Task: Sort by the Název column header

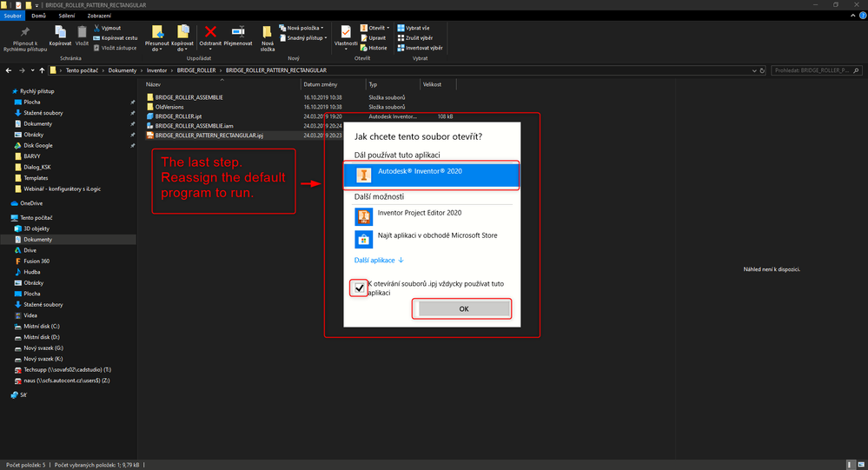Action: pos(153,84)
